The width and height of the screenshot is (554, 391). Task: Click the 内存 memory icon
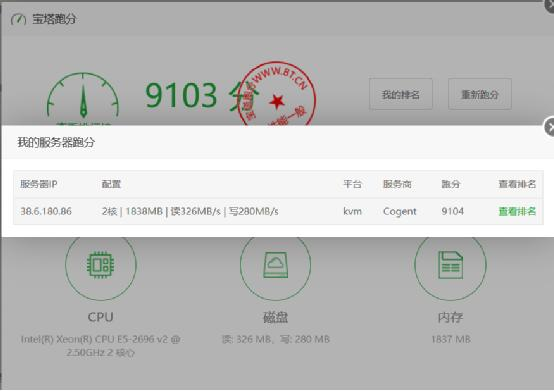click(450, 265)
